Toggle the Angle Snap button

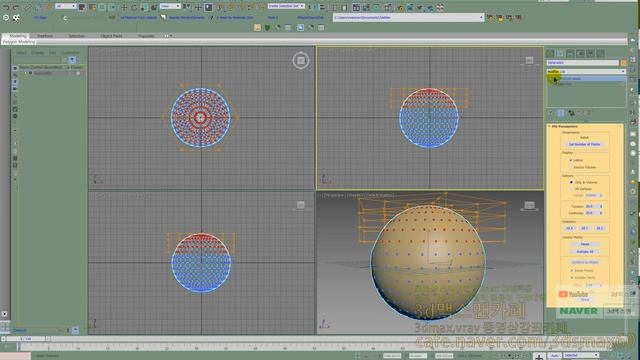231,7
